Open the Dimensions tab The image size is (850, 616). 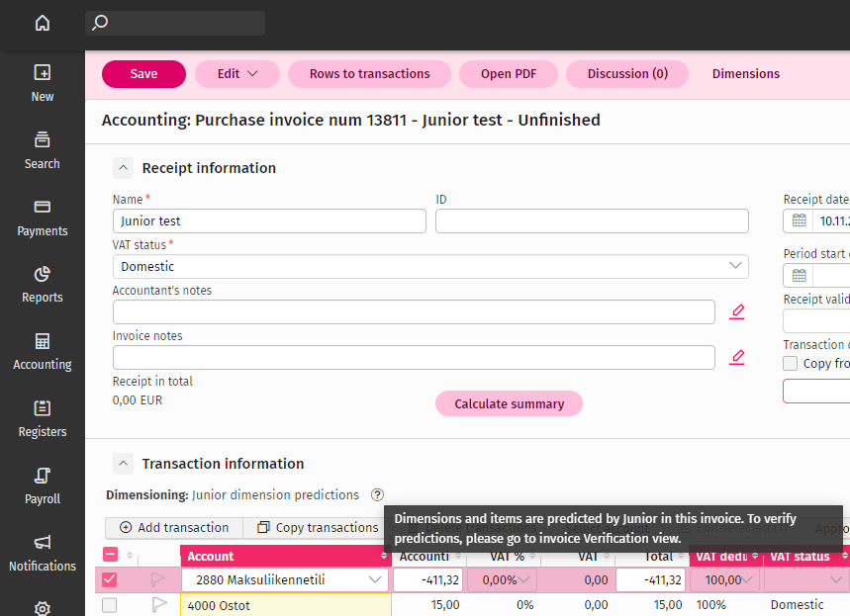[745, 74]
